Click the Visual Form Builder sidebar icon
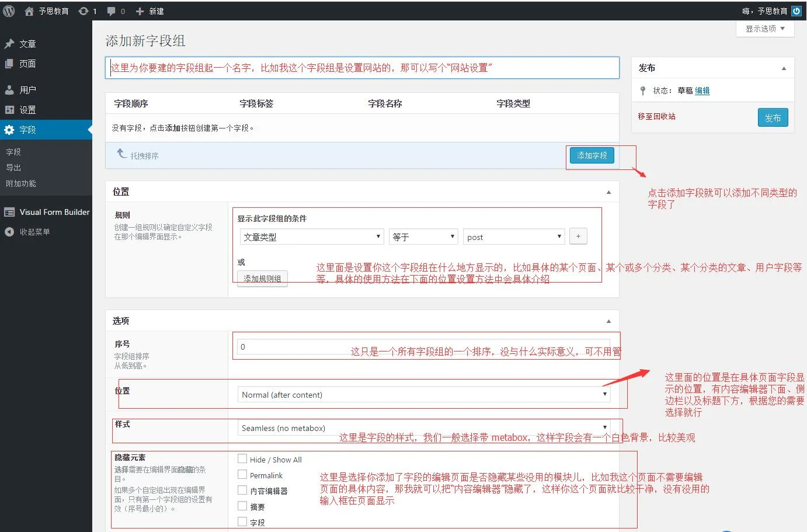 9,212
